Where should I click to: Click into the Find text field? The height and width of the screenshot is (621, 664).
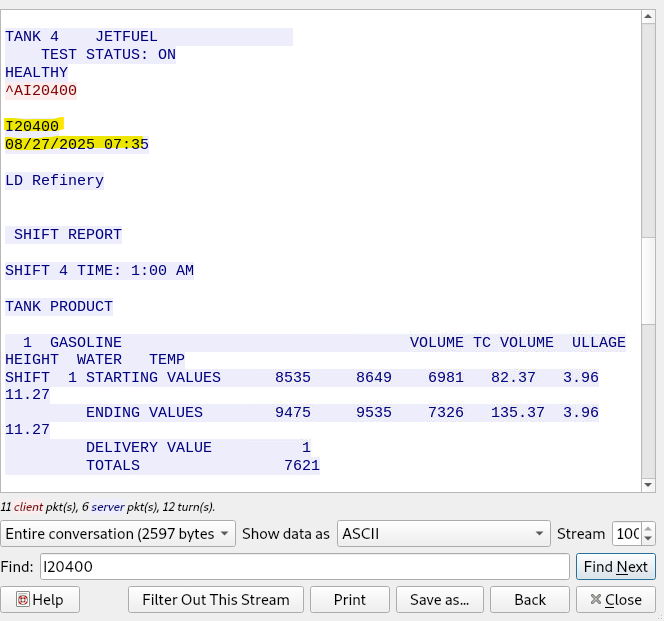[304, 567]
